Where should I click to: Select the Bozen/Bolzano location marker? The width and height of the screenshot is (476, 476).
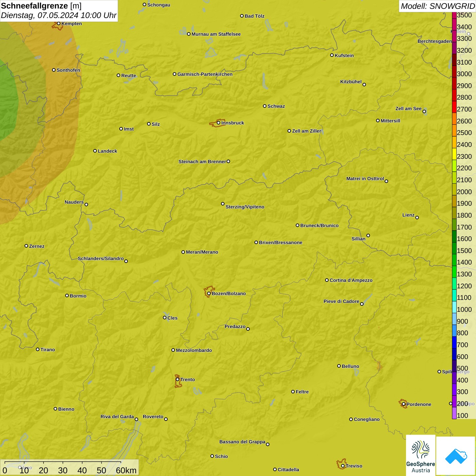coord(209,293)
